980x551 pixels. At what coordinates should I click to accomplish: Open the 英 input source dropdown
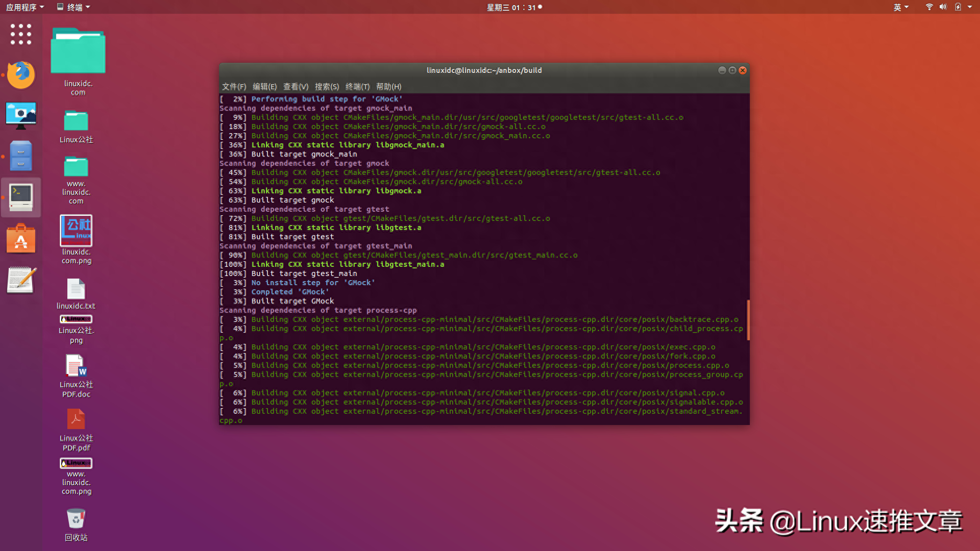(x=901, y=7)
